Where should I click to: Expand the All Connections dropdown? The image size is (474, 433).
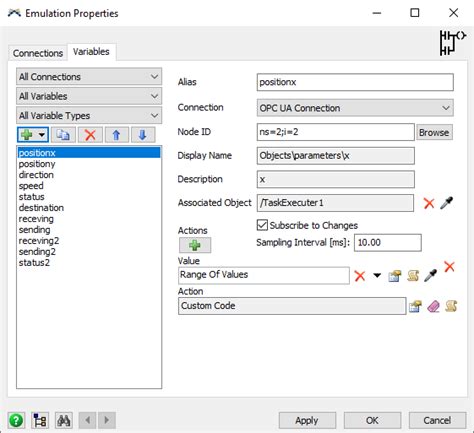click(89, 77)
